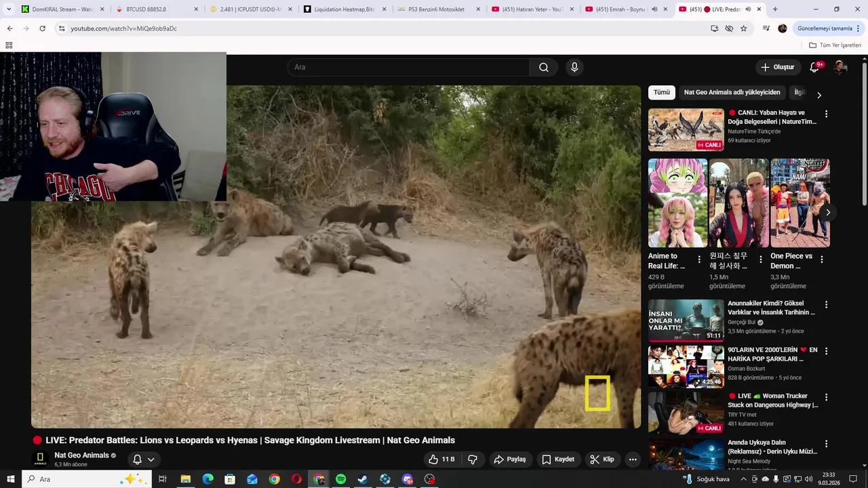Click the Windows Start button
The width and height of the screenshot is (868, 488).
tap(11, 479)
